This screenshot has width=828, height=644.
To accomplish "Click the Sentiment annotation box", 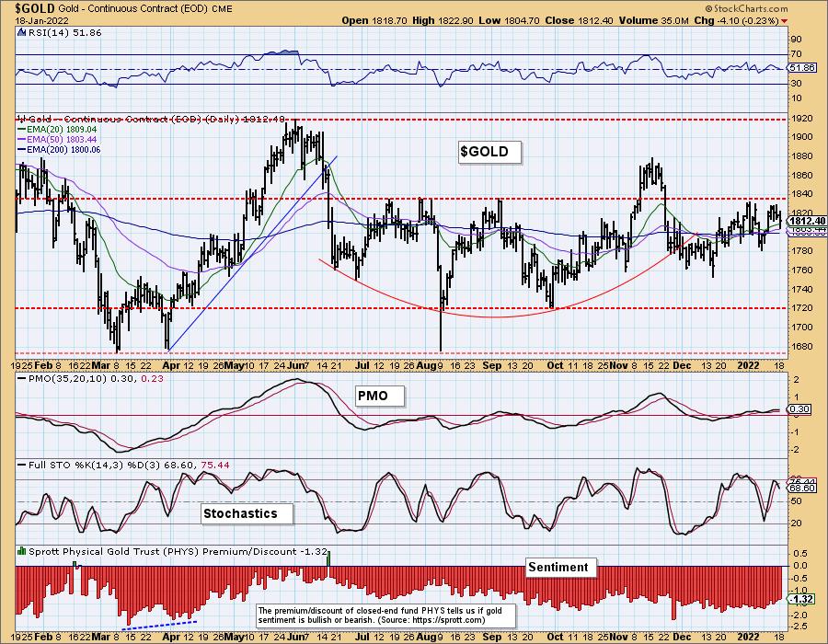I will (561, 568).
